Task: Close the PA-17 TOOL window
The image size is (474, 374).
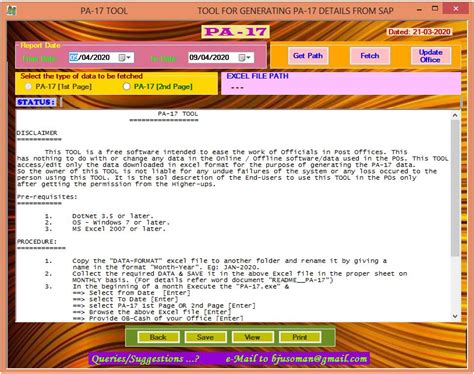Action: tap(456, 9)
